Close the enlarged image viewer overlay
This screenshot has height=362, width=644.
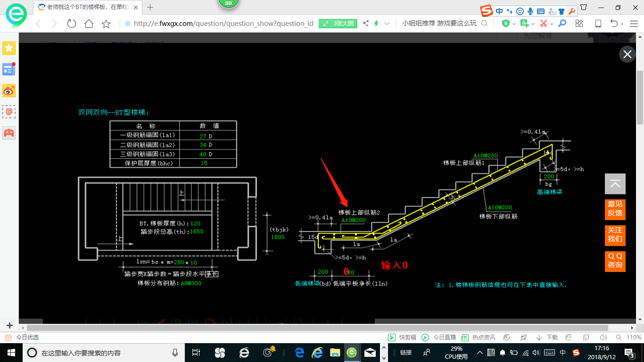tap(627, 55)
